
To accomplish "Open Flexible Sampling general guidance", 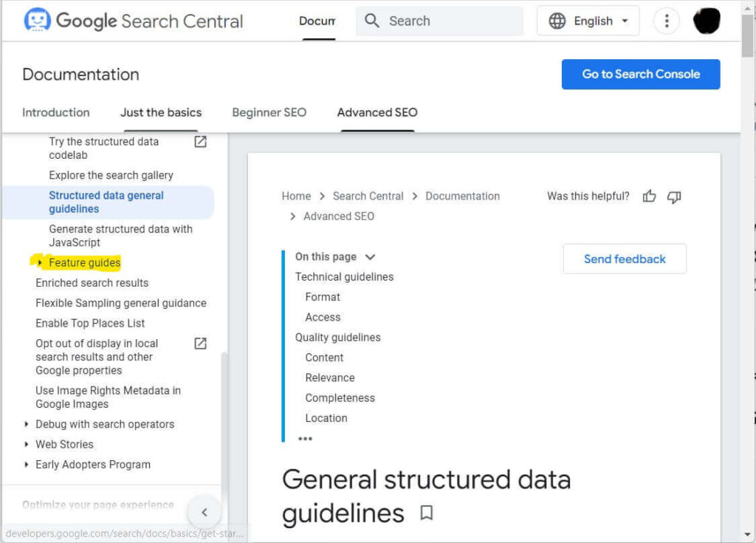I will 121,303.
